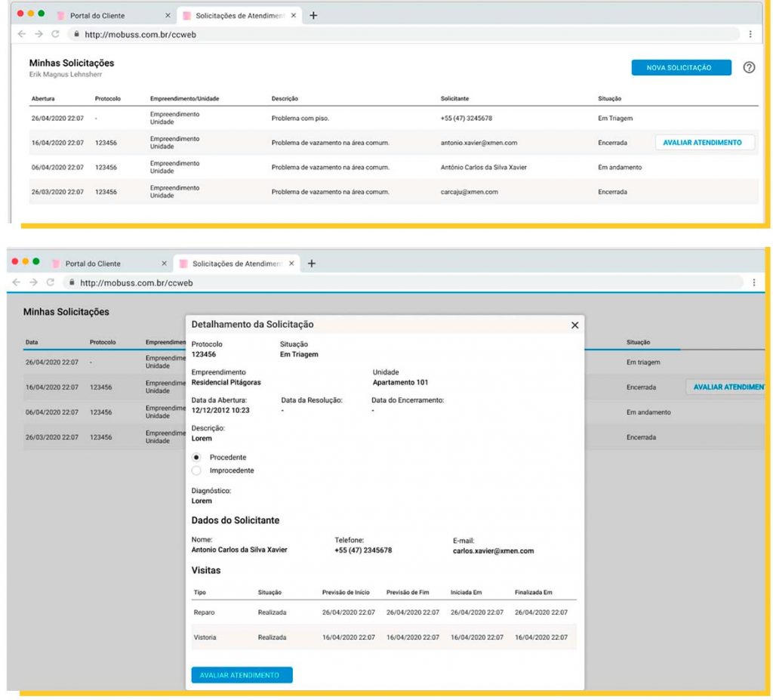The height and width of the screenshot is (700, 773).
Task: Reload the page in the top browser window
Action: (55, 34)
